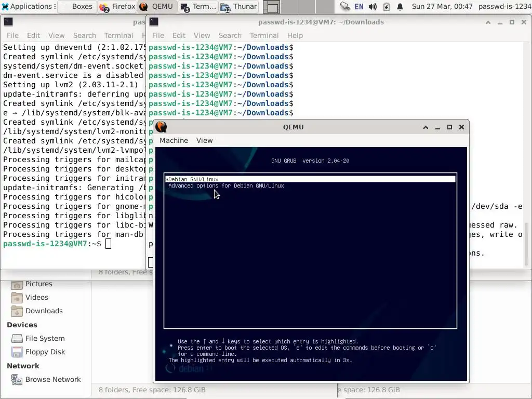
Task: Open Browse Network in Thunar sidebar
Action: [x=46, y=380]
